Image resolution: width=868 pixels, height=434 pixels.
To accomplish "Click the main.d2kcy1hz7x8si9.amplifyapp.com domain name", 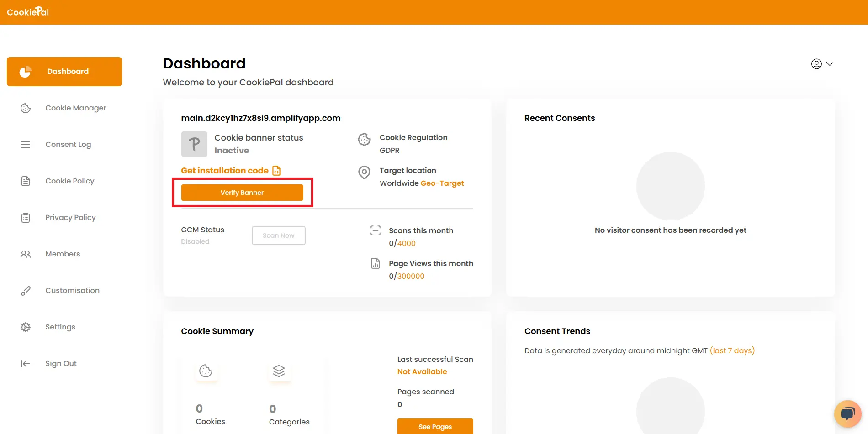I will tap(260, 118).
